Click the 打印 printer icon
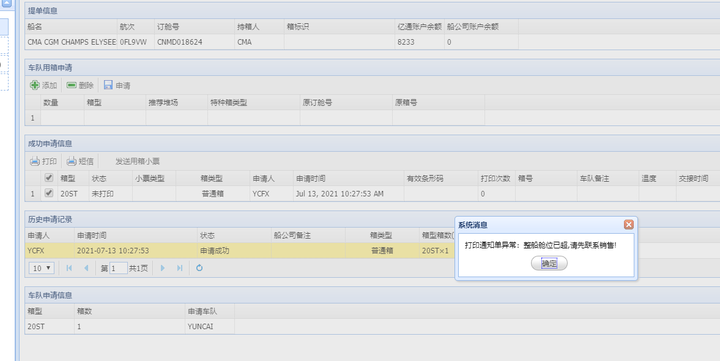Image resolution: width=720 pixels, height=361 pixels. pyautogui.click(x=34, y=161)
